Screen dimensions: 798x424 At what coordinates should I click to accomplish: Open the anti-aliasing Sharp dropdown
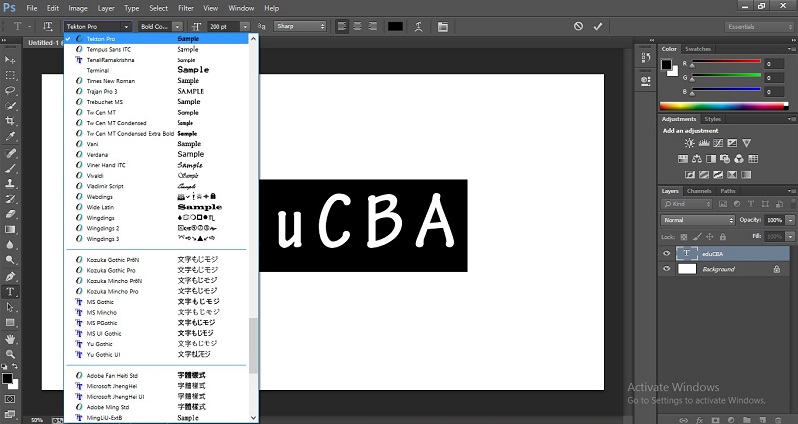pos(300,26)
